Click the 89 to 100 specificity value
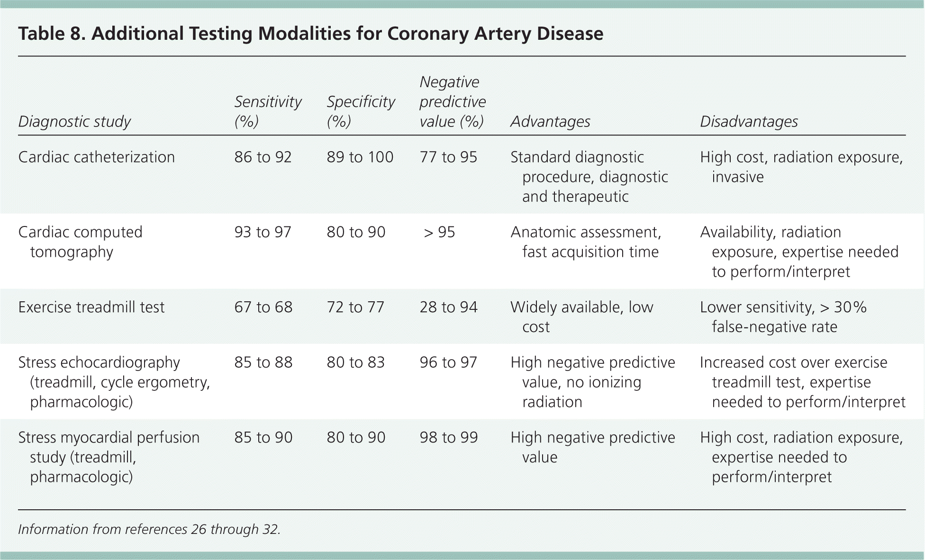The height and width of the screenshot is (560, 925). click(360, 157)
